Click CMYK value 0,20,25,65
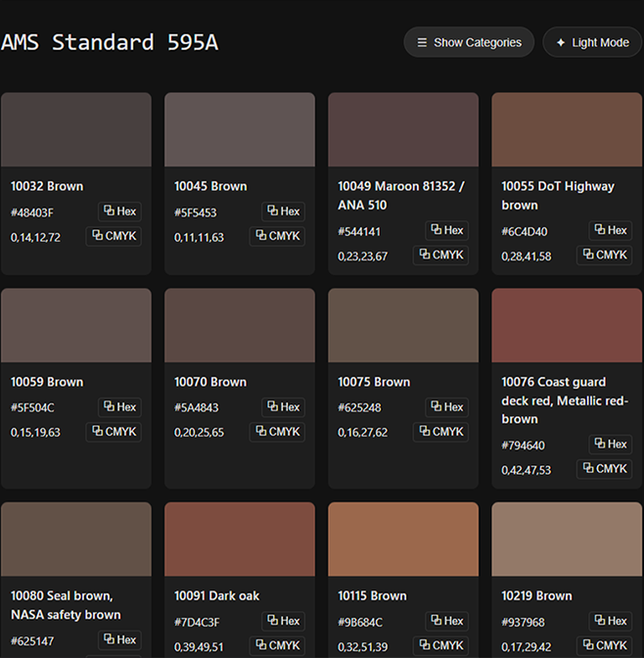 [x=200, y=433]
